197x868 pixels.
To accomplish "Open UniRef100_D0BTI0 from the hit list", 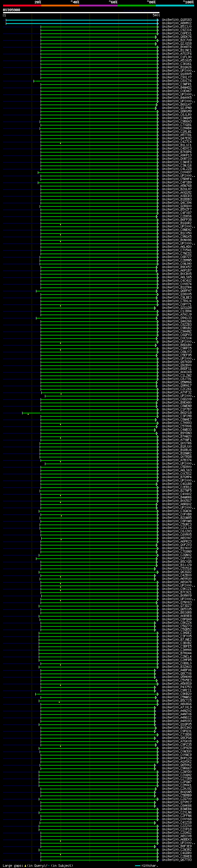I will tap(177, 159).
